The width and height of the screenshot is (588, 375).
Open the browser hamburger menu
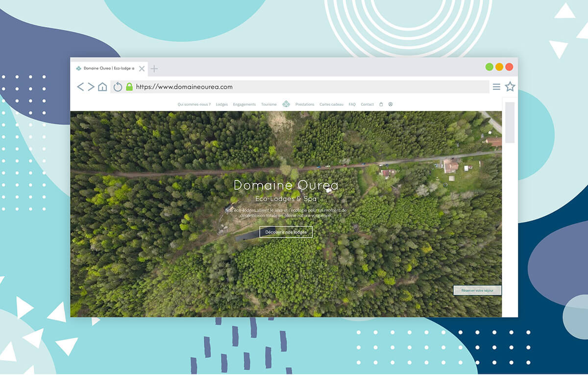(496, 87)
